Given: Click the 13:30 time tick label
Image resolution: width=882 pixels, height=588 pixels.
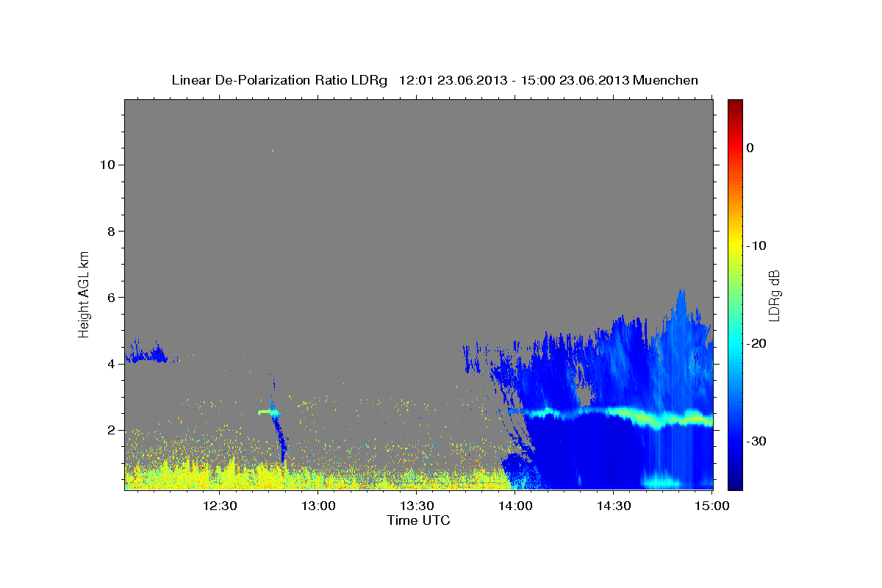Looking at the screenshot, I should (x=417, y=506).
